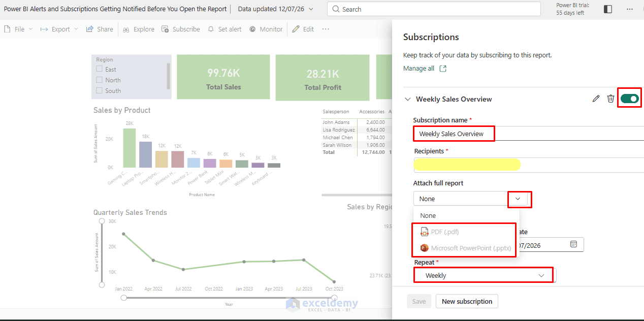
Task: Click the Edit pencil button
Action: click(303, 29)
